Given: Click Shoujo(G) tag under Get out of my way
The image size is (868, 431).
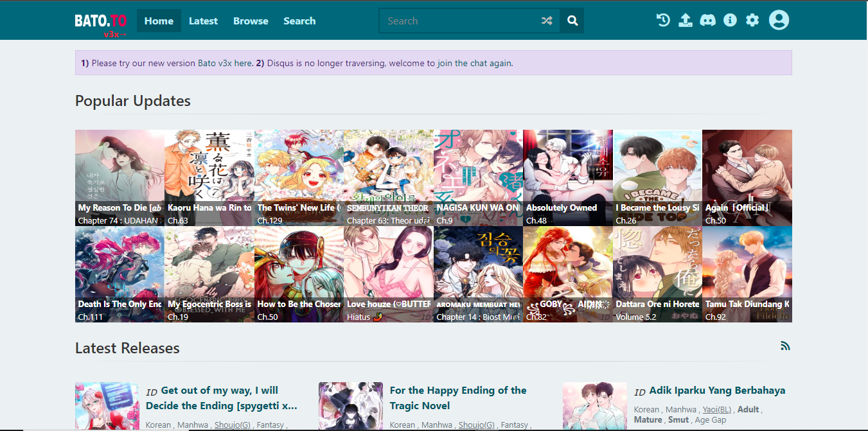Looking at the screenshot, I should [x=233, y=425].
